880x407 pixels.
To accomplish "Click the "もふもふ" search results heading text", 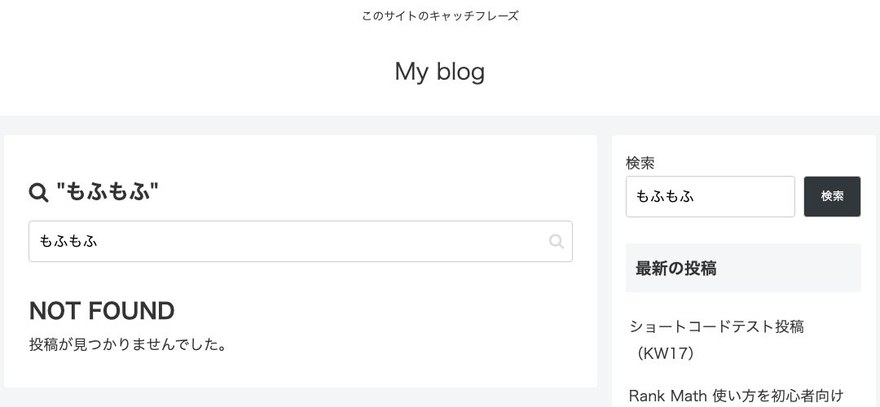I will [x=107, y=193].
